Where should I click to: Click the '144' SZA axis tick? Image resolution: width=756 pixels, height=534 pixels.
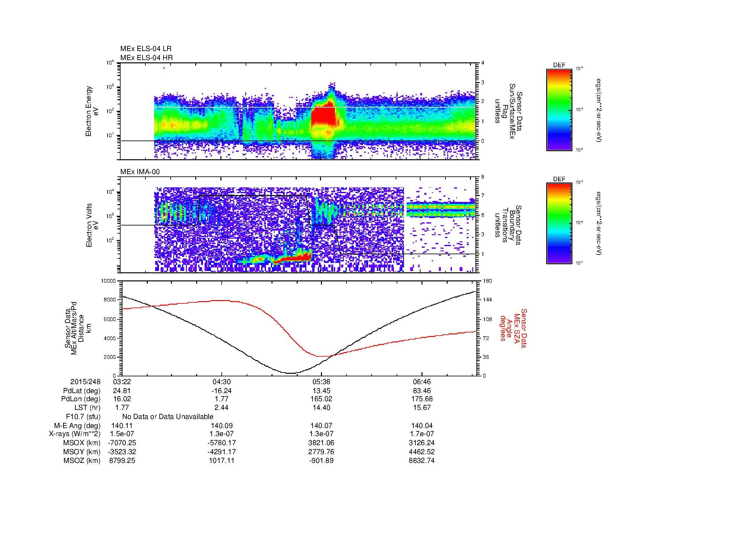tap(487, 300)
